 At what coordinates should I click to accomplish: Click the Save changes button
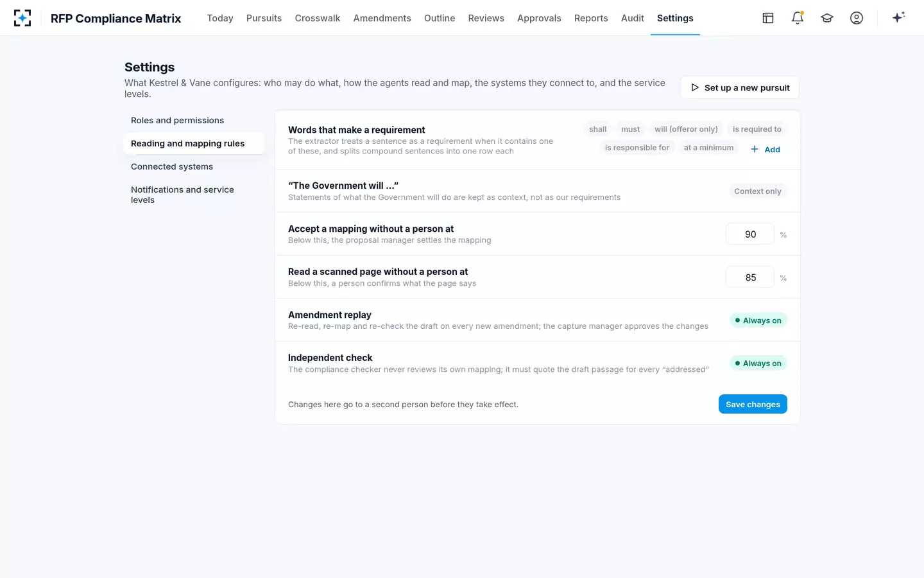click(753, 405)
